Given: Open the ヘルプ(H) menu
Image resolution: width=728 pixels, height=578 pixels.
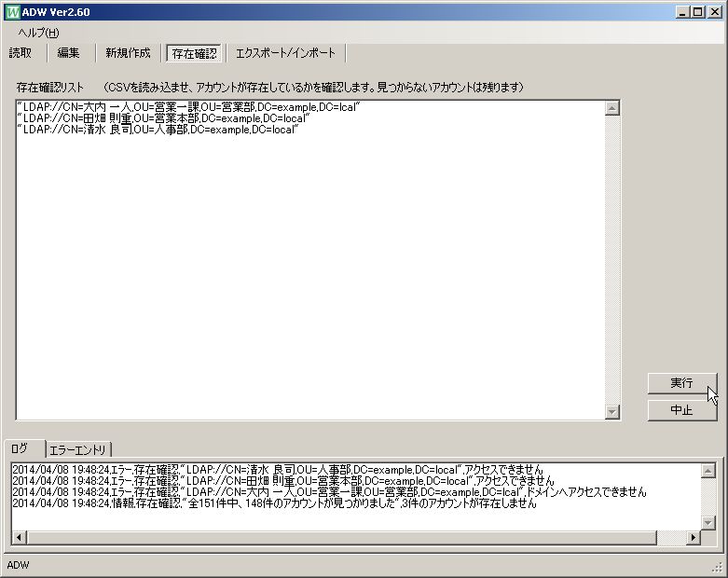Looking at the screenshot, I should coord(38,33).
